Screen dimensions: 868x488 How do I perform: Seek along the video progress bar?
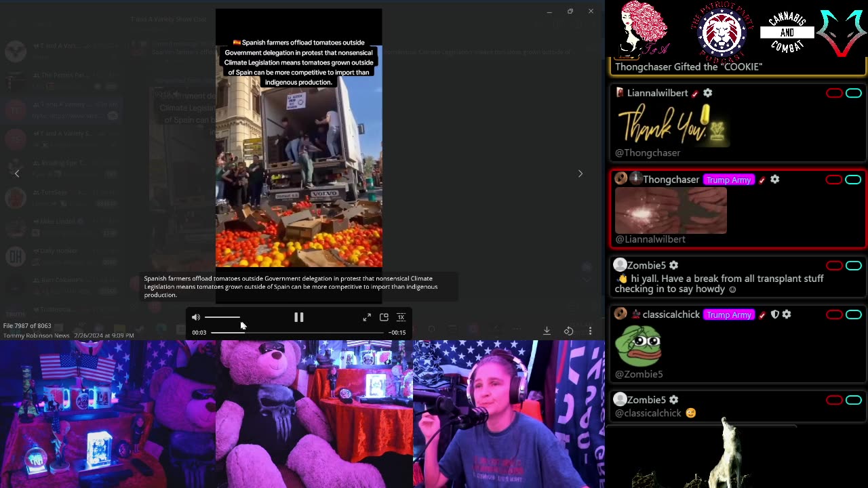(x=298, y=333)
